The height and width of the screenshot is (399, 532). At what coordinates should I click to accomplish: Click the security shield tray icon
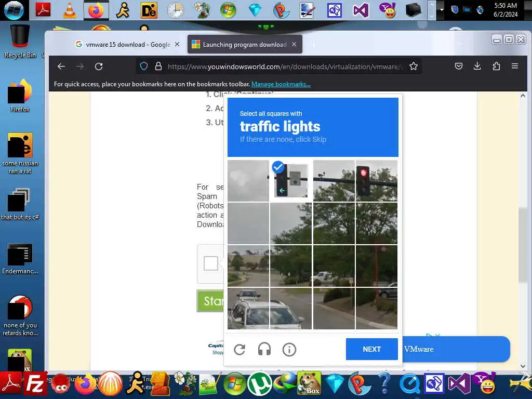point(454,9)
